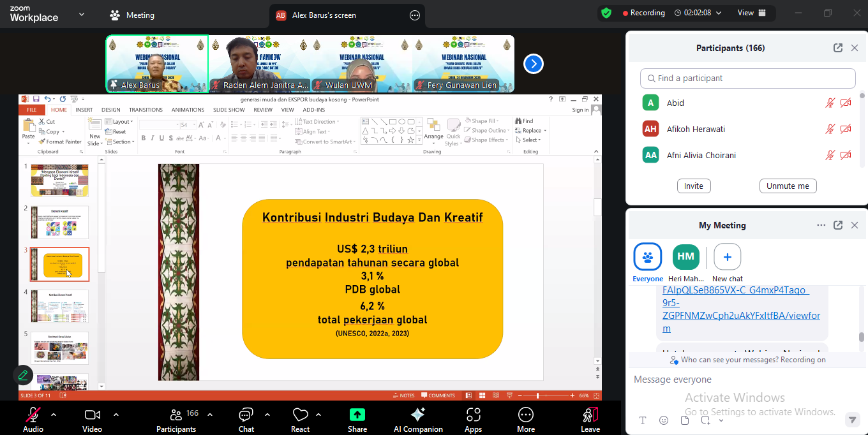The image size is (868, 435).
Task: Click the Invite button
Action: [x=694, y=186]
